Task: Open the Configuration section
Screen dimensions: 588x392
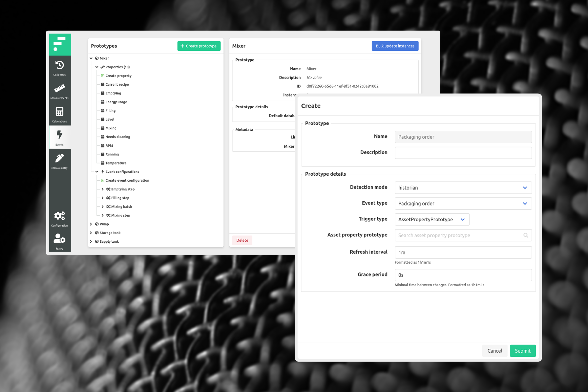Action: (x=60, y=219)
